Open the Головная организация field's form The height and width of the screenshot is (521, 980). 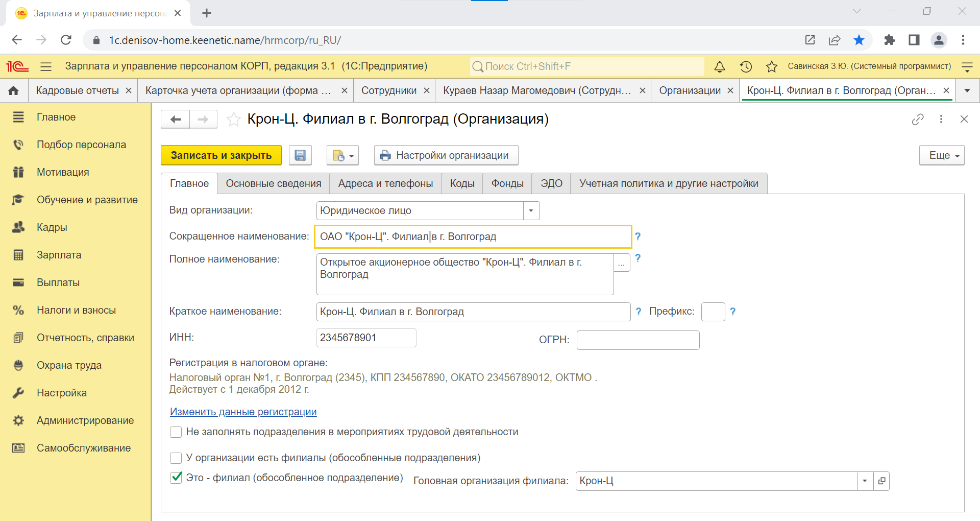(881, 481)
